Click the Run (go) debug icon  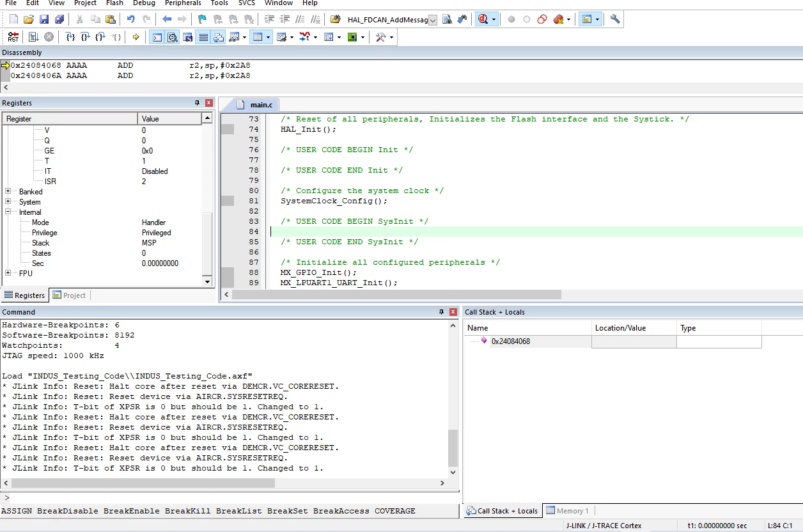click(33, 37)
